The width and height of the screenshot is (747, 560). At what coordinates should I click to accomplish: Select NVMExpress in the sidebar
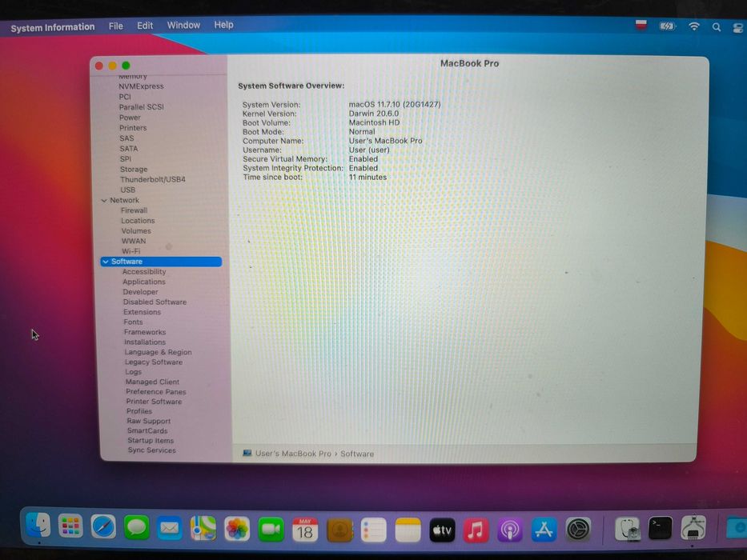141,86
